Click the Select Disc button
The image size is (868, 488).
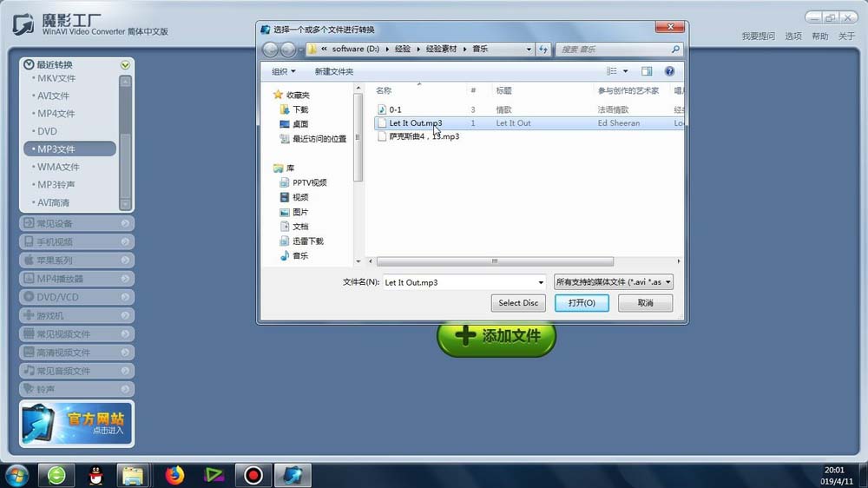[518, 303]
